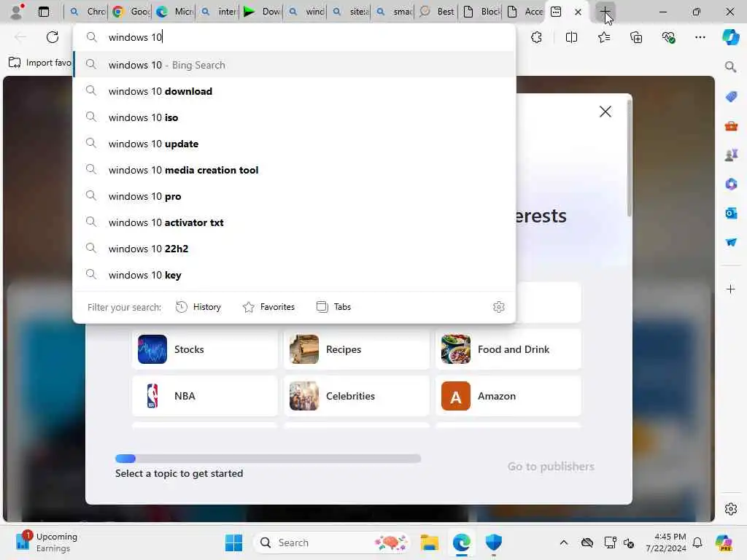Viewport: 747px width, 560px height.
Task: Choose 'windows 10 key' suggestion
Action: coord(295,275)
